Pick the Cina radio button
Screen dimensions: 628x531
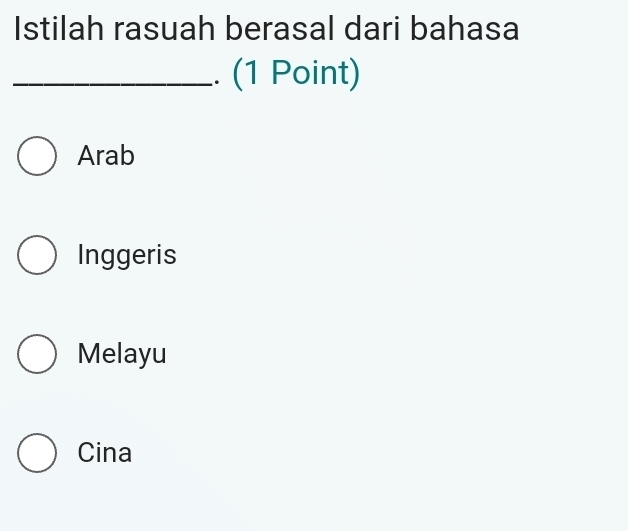tap(37, 453)
